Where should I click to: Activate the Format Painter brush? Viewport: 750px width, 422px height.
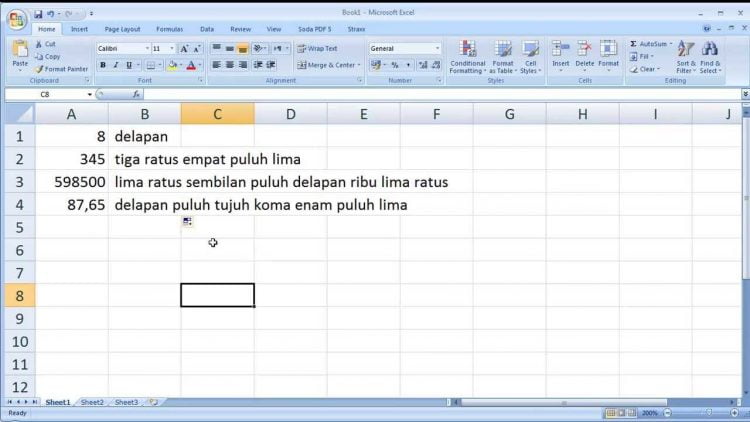tap(61, 69)
